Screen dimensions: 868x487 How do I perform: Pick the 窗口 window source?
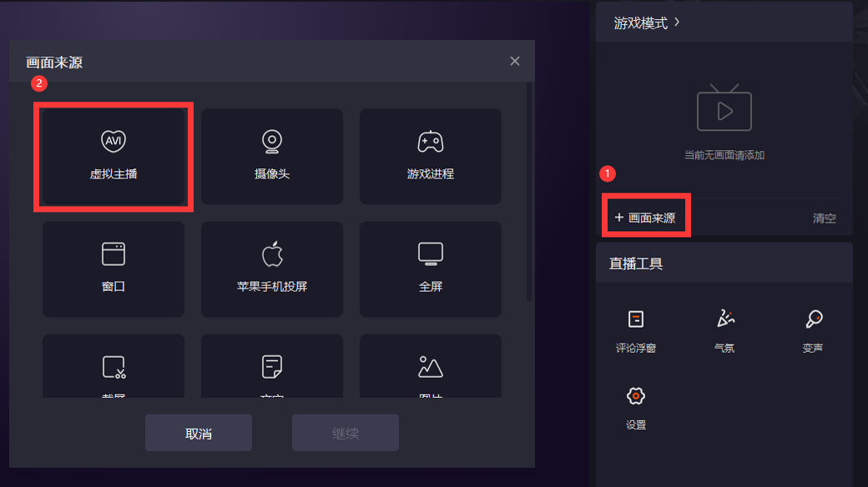point(114,269)
